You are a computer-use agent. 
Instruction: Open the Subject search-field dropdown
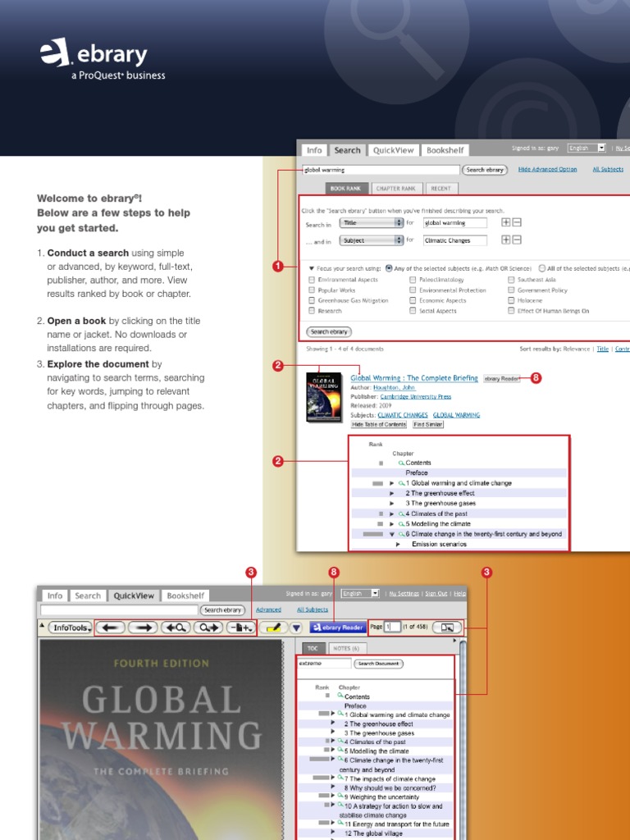click(372, 240)
